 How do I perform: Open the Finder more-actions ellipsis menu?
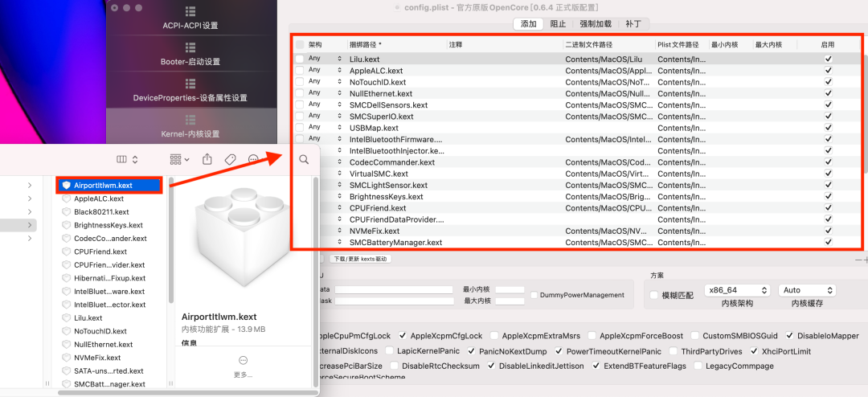pos(253,159)
